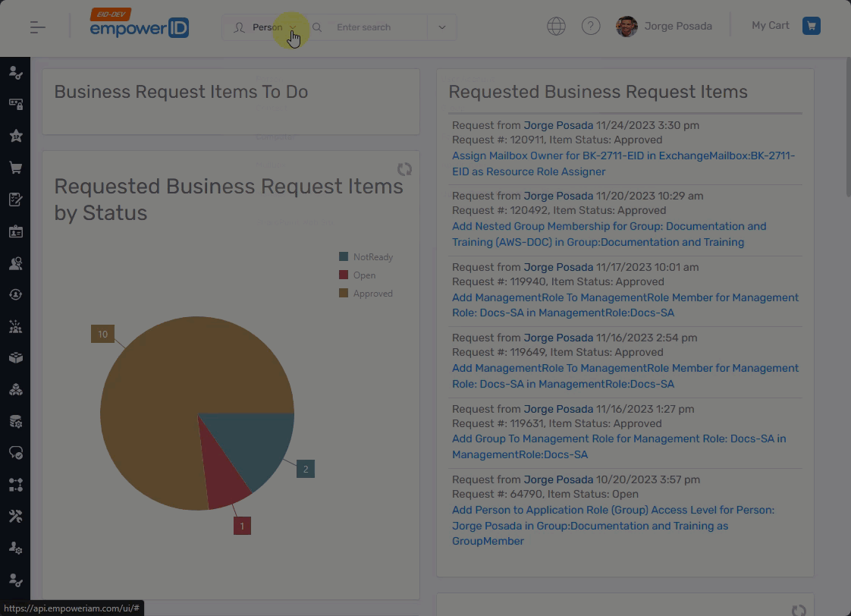
Task: Toggle the hamburger navigation menu
Action: (38, 27)
